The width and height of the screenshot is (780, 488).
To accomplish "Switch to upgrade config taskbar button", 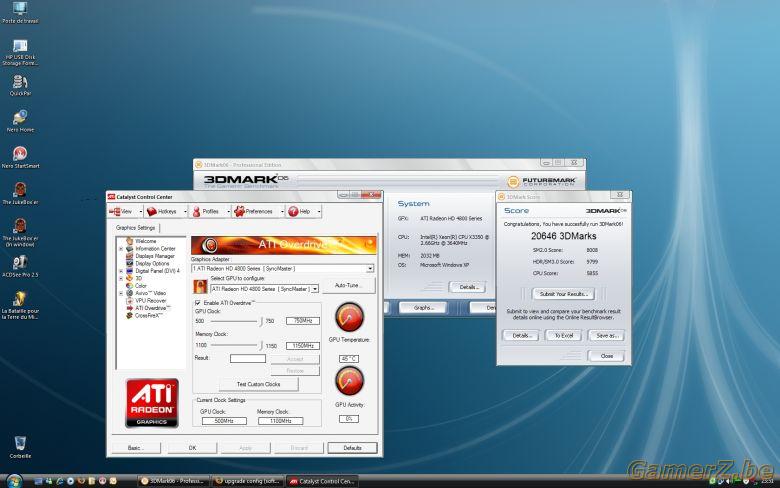I will [x=248, y=481].
